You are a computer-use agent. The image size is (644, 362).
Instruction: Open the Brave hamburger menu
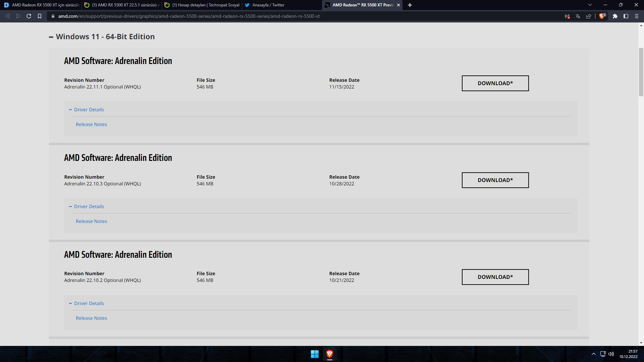point(637,16)
